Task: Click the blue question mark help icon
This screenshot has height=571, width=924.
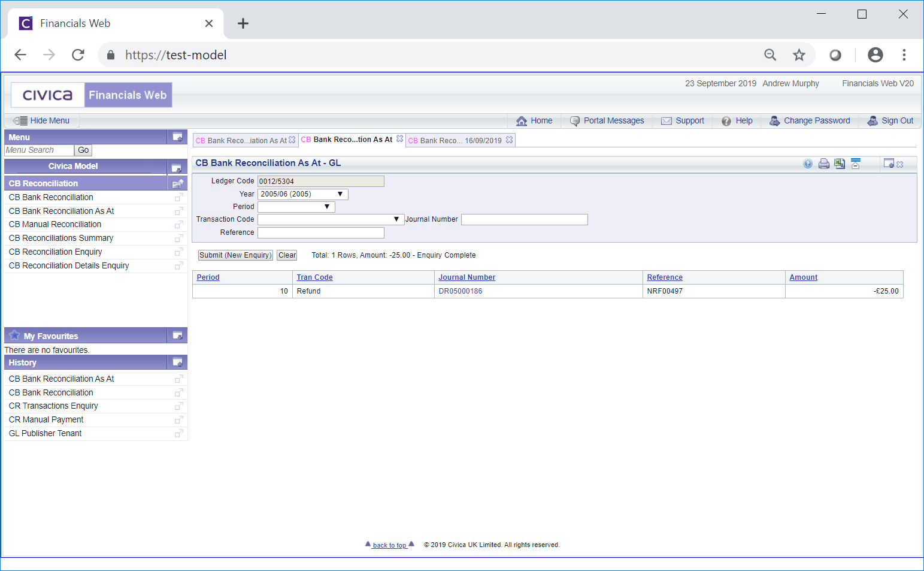Action: click(808, 164)
